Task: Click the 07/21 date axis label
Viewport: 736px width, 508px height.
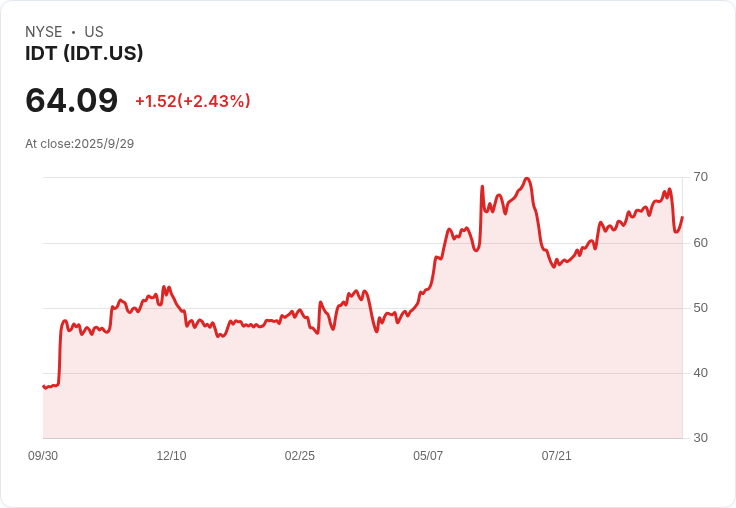Action: pyautogui.click(x=556, y=455)
